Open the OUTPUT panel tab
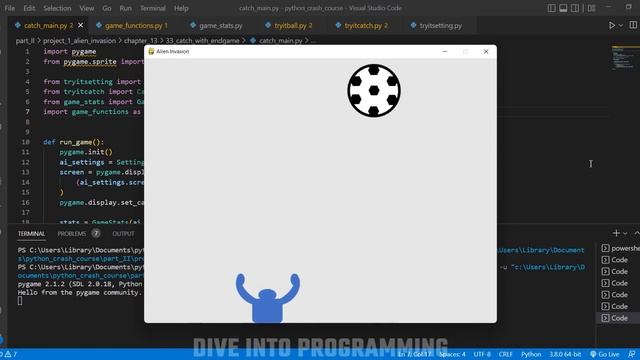This screenshot has width=640, height=360. click(123, 233)
